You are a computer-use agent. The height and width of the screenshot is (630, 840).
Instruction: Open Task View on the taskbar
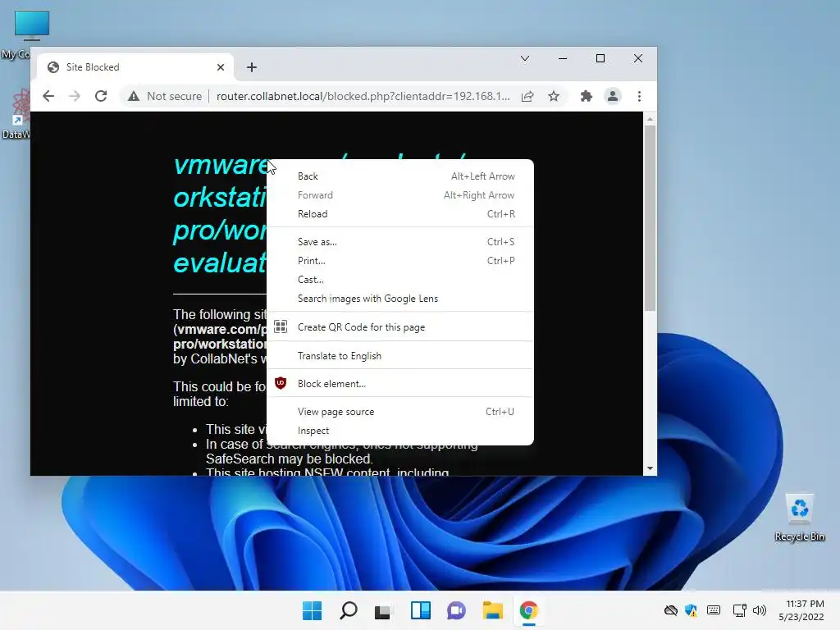click(x=384, y=610)
